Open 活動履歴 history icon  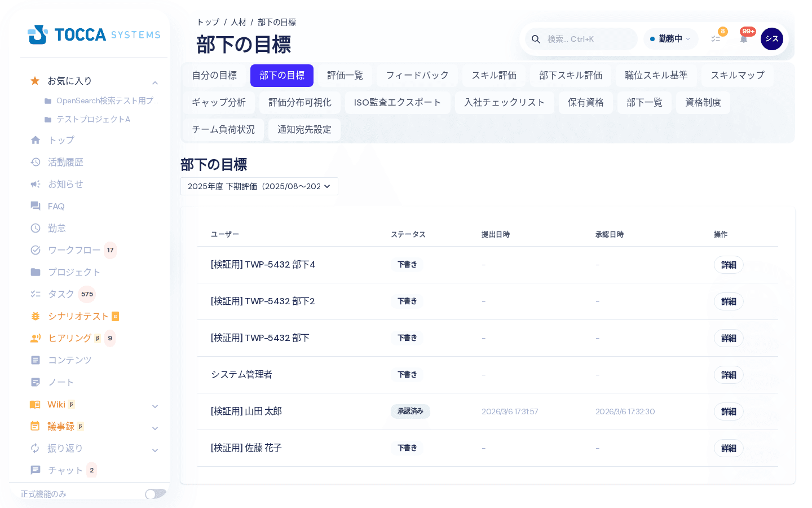pyautogui.click(x=36, y=162)
